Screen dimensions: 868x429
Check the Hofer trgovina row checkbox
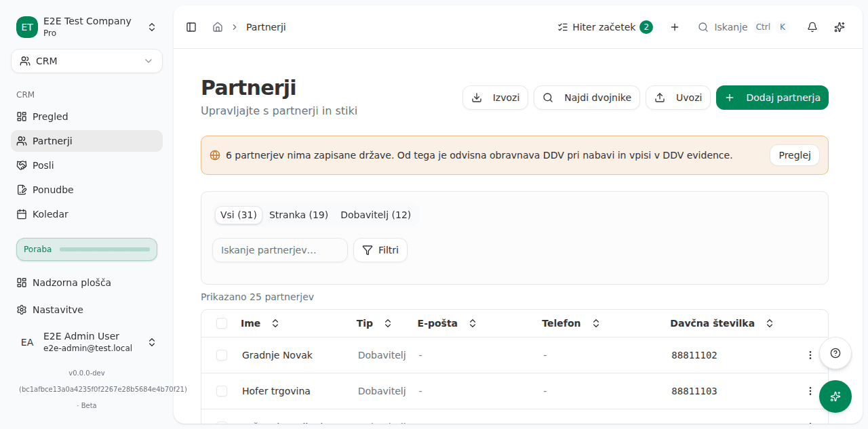(x=222, y=391)
